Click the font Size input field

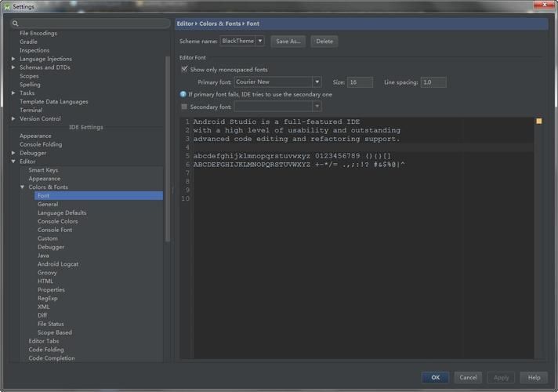pos(360,82)
